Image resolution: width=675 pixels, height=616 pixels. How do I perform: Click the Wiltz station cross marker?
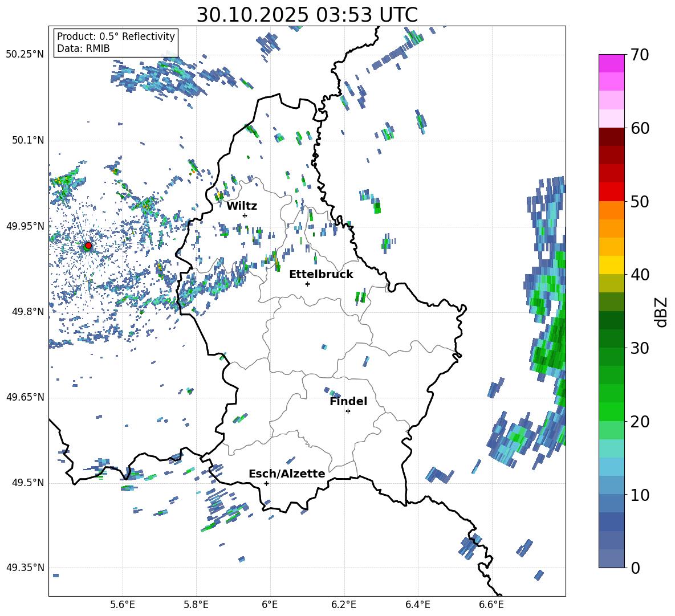pyautogui.click(x=245, y=215)
